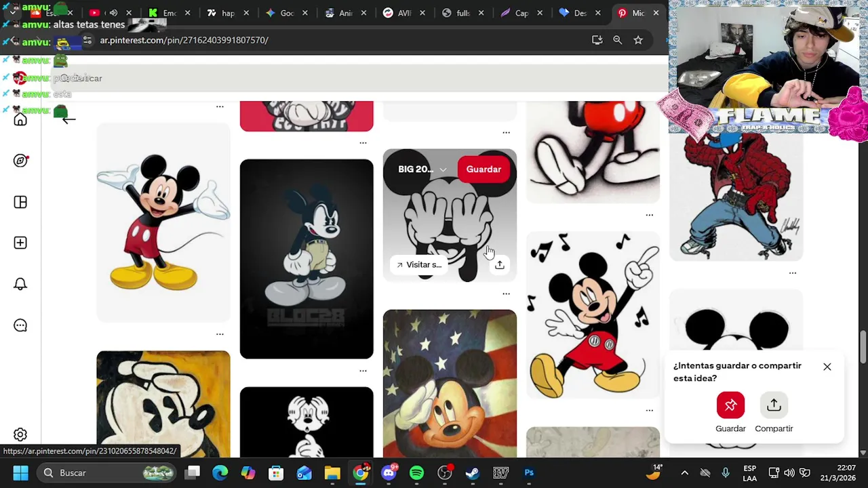Open the Copilot taskbar icon
Viewport: 868px width, 488px height.
[248, 473]
